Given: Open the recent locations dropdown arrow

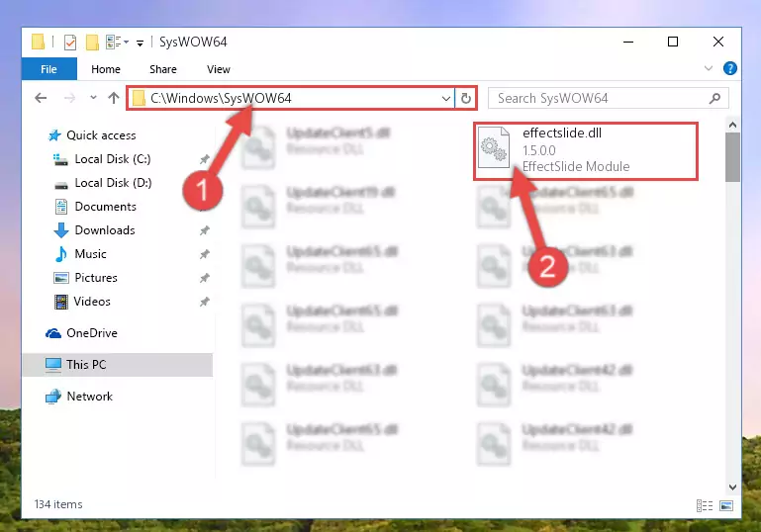Looking at the screenshot, I should click(x=93, y=98).
